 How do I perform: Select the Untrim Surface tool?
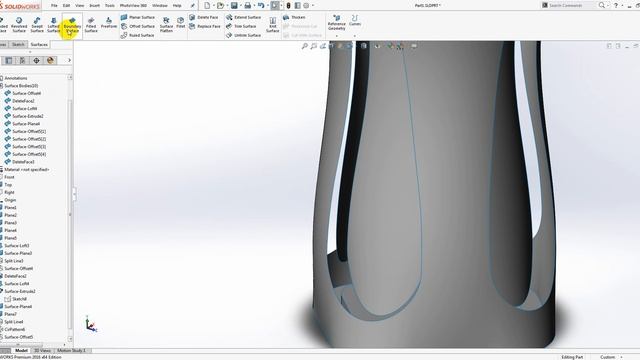[243, 35]
